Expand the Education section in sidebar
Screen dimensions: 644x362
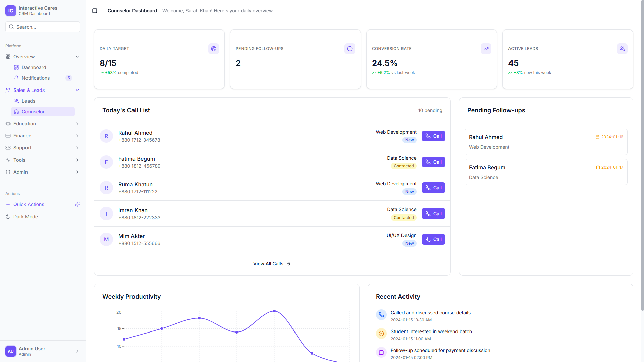tap(77, 124)
